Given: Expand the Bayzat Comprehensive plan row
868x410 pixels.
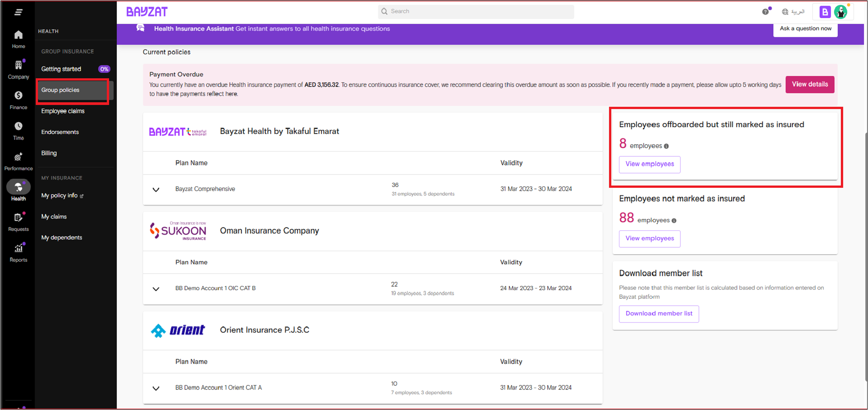Looking at the screenshot, I should tap(156, 190).
